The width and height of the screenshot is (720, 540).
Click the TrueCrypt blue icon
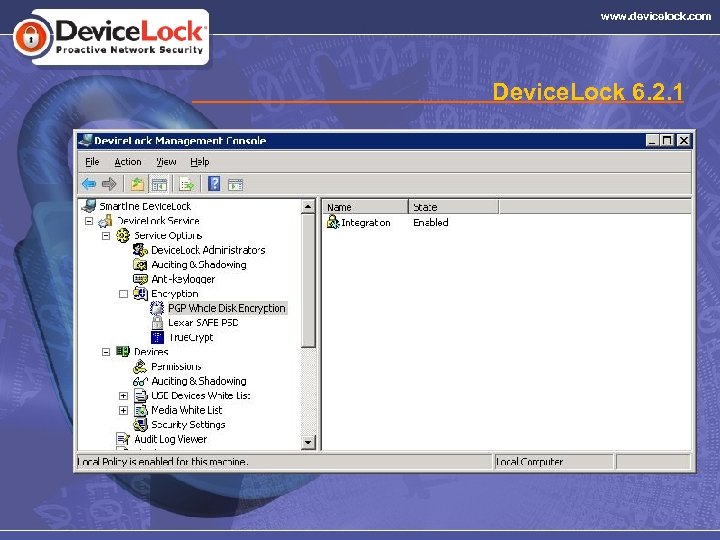(x=157, y=337)
